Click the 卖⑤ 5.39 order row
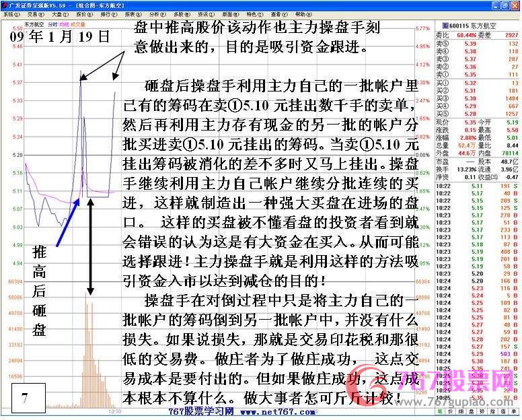Screen dimensions: 522x420 [478, 44]
